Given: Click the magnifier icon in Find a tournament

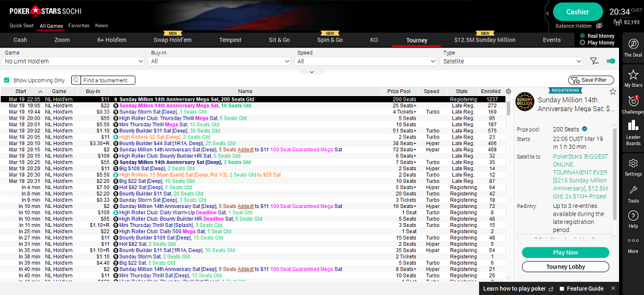Looking at the screenshot, I should pyautogui.click(x=76, y=80).
